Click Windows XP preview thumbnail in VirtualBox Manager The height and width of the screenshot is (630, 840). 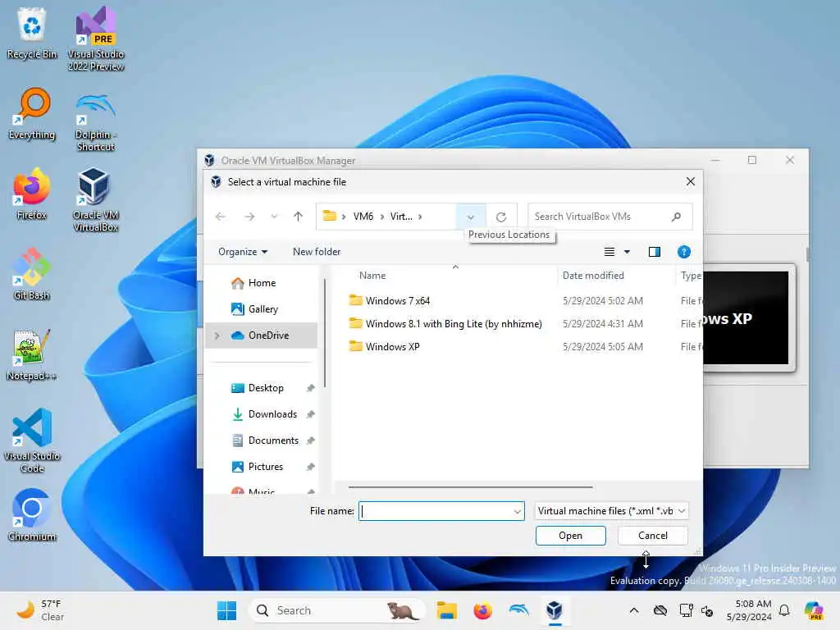pos(748,317)
